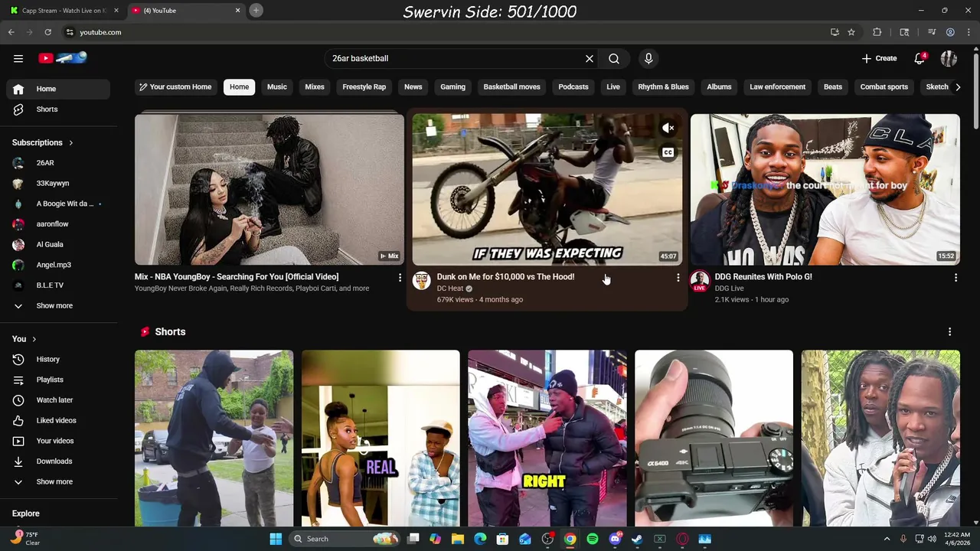Open the 33Kaywyn subscription channel
This screenshot has width=980, height=551.
[58, 184]
